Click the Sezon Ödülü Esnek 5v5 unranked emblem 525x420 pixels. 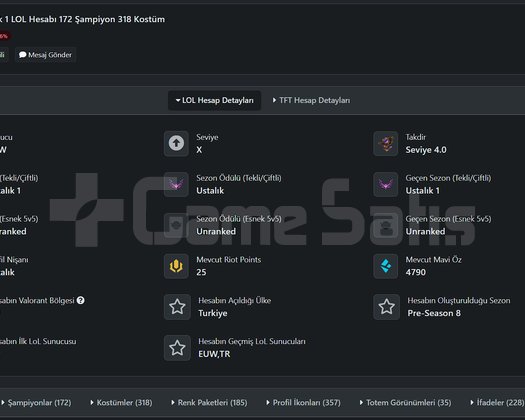[176, 225]
